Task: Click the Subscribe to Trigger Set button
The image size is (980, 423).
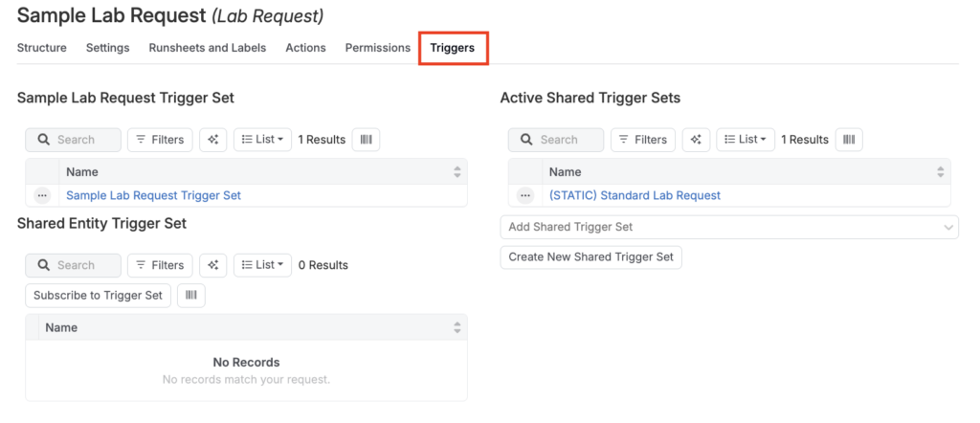Action: [98, 296]
